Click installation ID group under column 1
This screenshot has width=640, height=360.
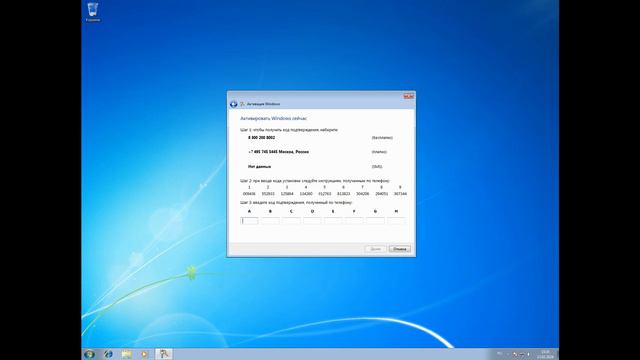click(249, 194)
